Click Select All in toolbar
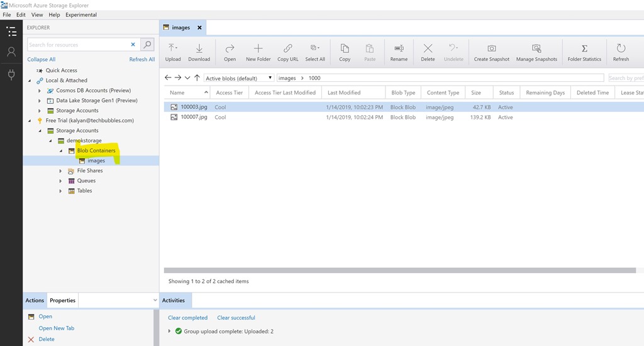 pyautogui.click(x=315, y=53)
